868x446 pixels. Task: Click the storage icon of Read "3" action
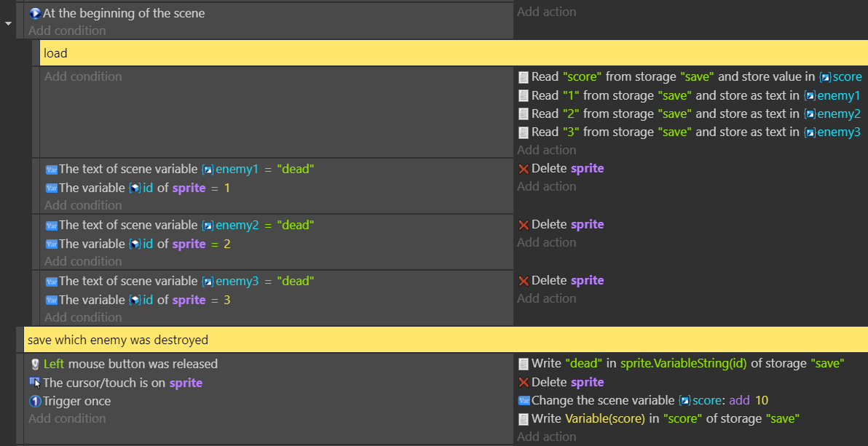click(523, 132)
